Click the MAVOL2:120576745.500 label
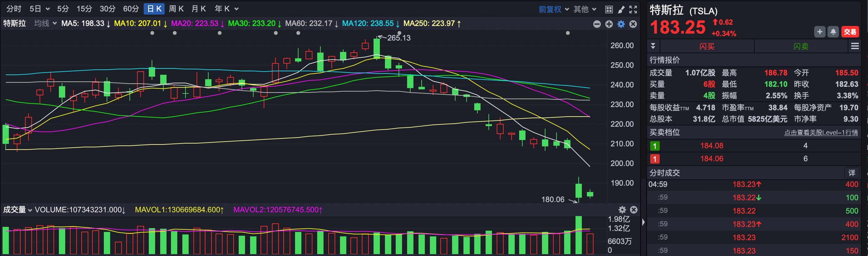Screen dimensions: 868x256 point(278,210)
